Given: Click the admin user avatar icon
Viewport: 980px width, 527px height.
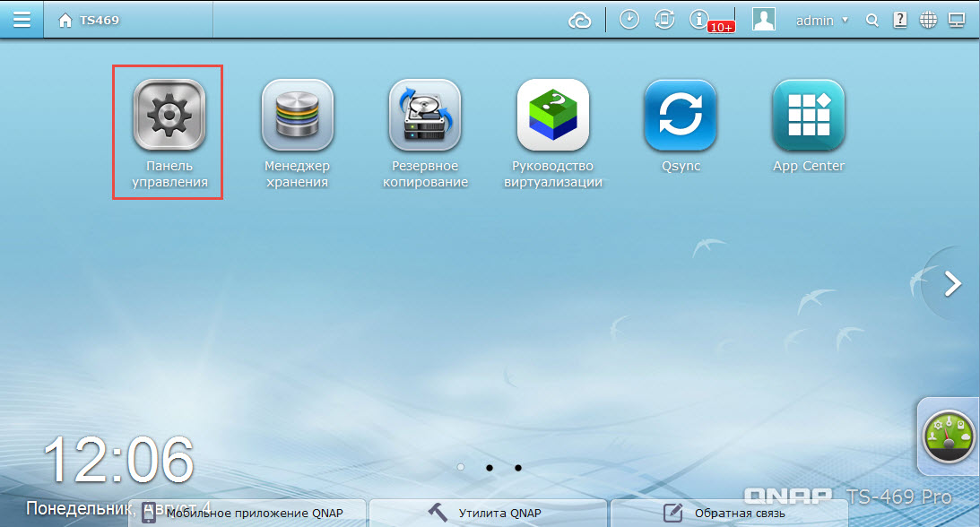Looking at the screenshot, I should 763,20.
